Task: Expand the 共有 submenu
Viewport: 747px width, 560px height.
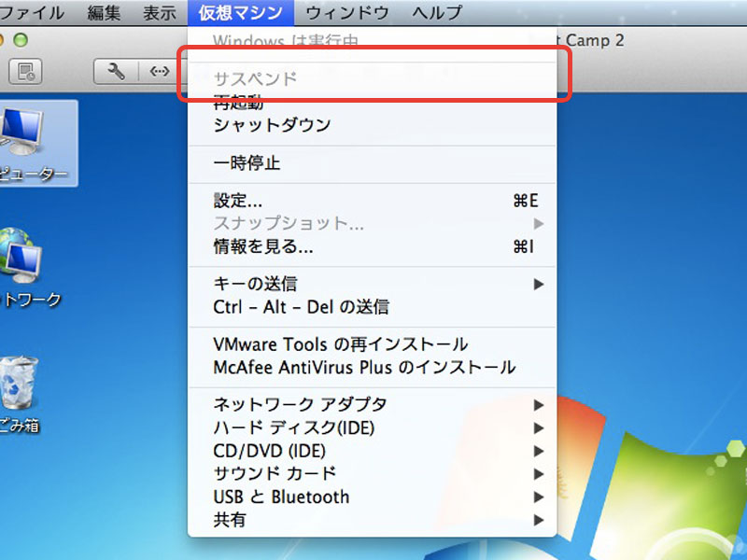Action: click(372, 520)
